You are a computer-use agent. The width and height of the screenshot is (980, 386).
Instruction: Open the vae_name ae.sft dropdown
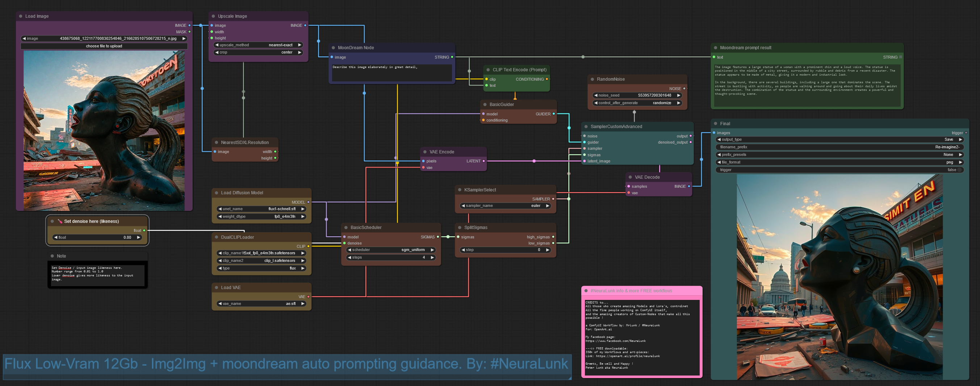(261, 304)
